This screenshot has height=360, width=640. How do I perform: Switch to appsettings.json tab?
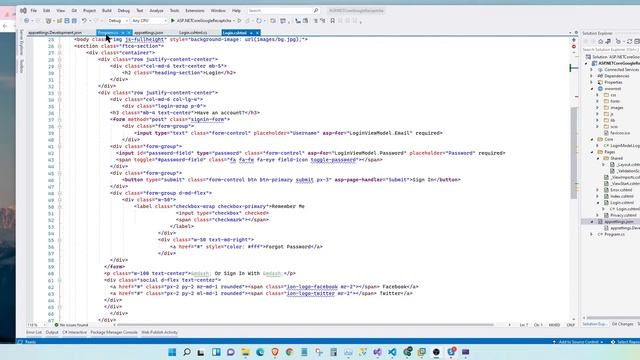[x=149, y=33]
